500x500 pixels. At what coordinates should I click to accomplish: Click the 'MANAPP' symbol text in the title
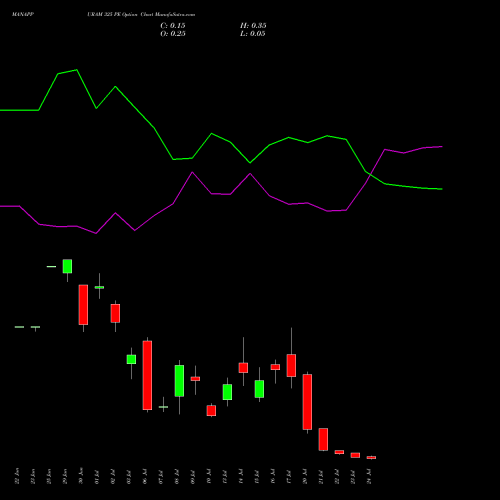[23, 15]
